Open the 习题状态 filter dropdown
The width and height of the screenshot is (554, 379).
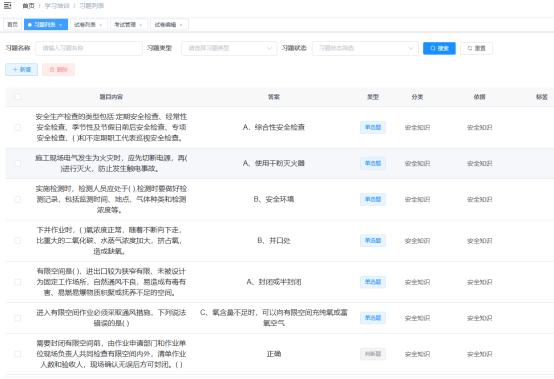tap(365, 48)
